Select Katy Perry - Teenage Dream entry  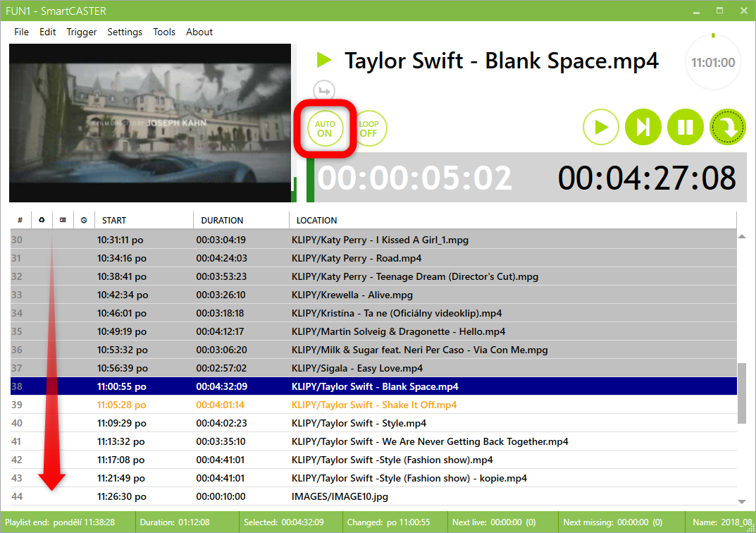point(373,276)
